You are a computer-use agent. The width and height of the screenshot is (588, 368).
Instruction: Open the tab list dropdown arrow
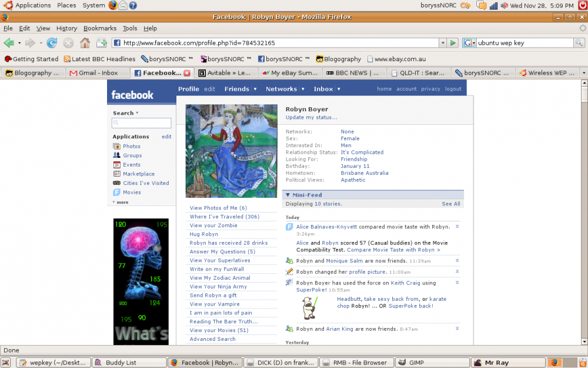point(584,73)
